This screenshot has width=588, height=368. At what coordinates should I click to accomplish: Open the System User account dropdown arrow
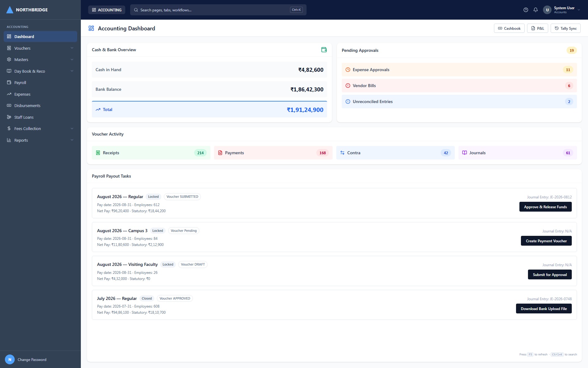(x=579, y=10)
